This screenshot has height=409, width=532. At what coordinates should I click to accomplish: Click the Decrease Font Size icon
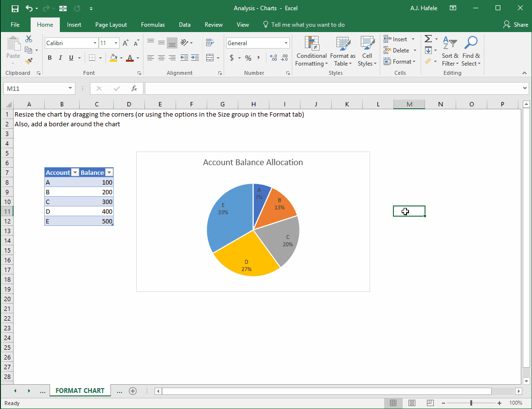[x=136, y=43]
